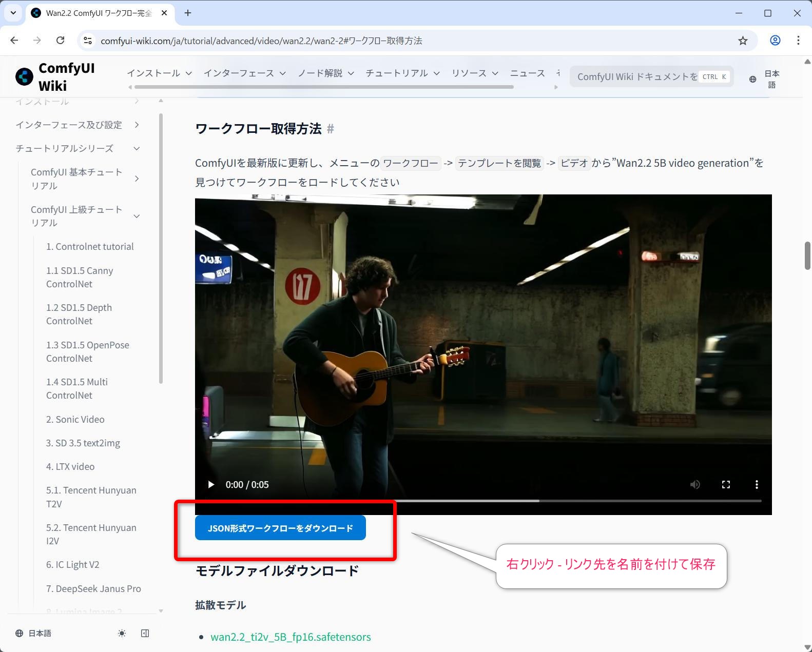Image resolution: width=812 pixels, height=652 pixels.
Task: Open a new browser tab
Action: [188, 13]
